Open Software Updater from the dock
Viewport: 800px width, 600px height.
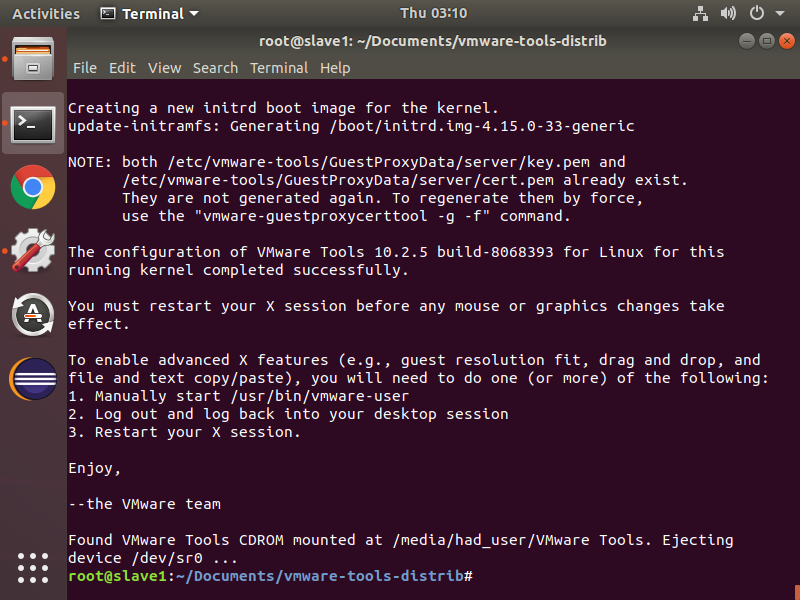[x=33, y=315]
